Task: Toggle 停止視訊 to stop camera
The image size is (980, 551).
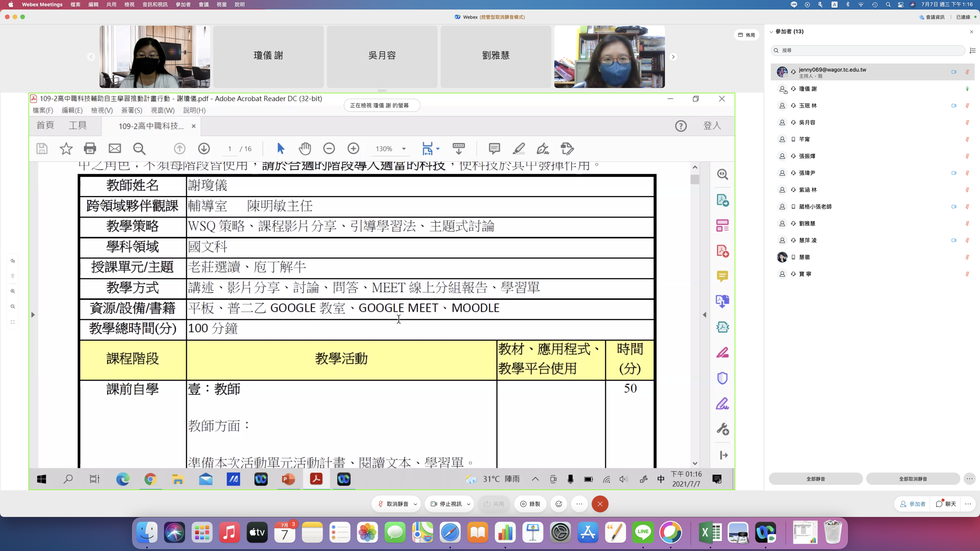Action: 446,504
